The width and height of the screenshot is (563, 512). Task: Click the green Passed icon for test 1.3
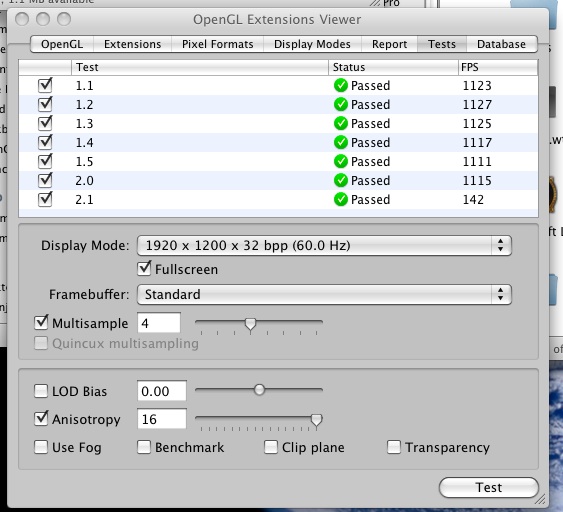[x=341, y=124]
